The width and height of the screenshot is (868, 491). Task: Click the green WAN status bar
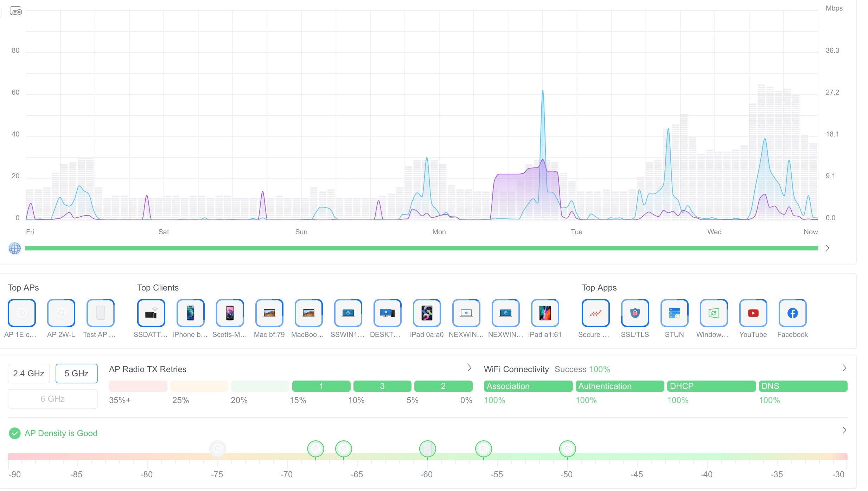tap(422, 248)
